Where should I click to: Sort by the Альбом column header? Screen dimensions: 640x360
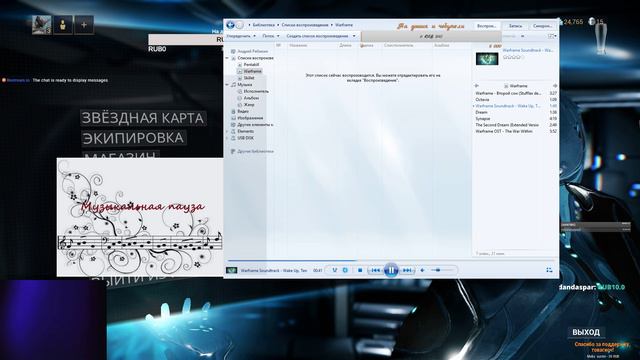click(442, 45)
